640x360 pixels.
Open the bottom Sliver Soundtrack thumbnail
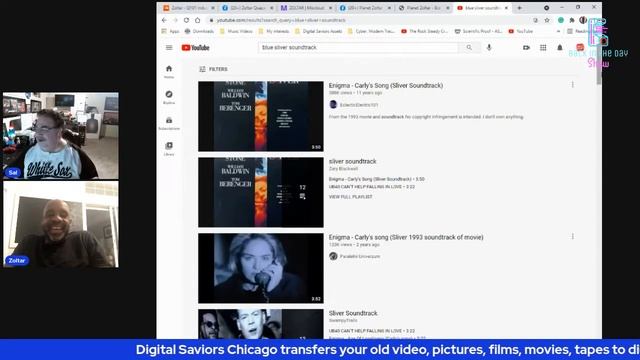point(261,324)
